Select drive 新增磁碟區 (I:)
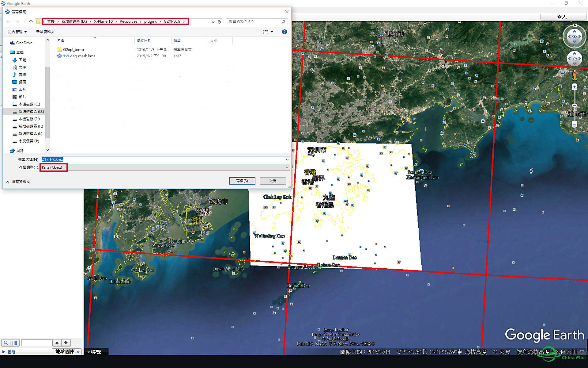Screen dimensions: 588x368 click(x=28, y=134)
